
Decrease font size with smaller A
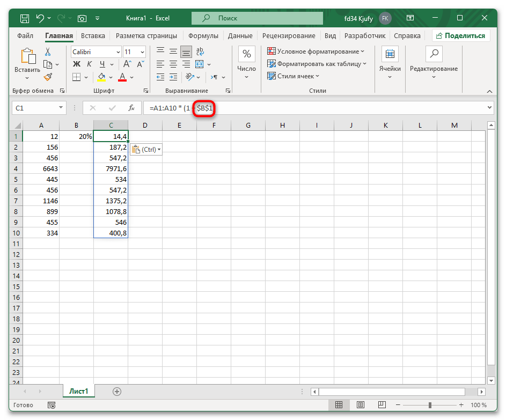click(x=141, y=64)
